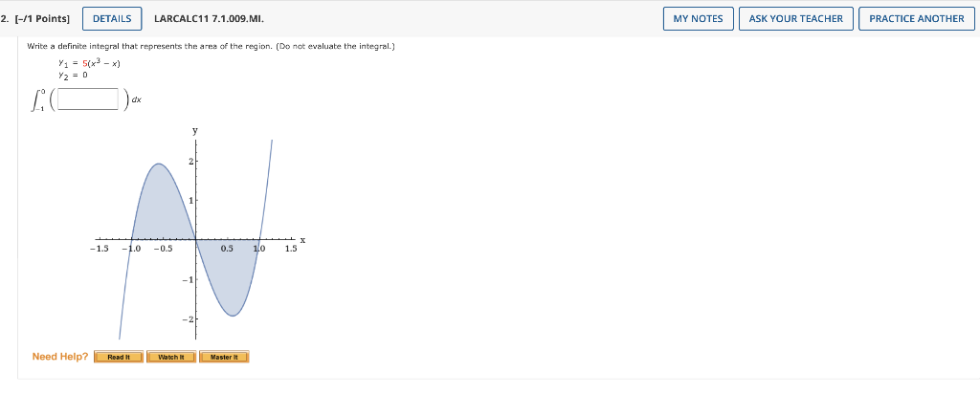
Task: Click the Need Help? label
Action: pyautogui.click(x=60, y=356)
